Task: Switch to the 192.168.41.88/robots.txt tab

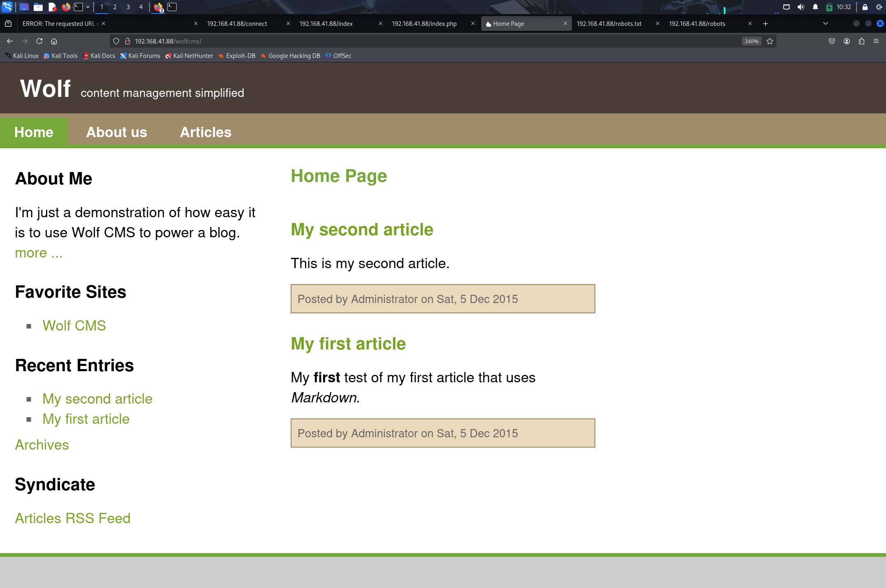Action: point(609,24)
